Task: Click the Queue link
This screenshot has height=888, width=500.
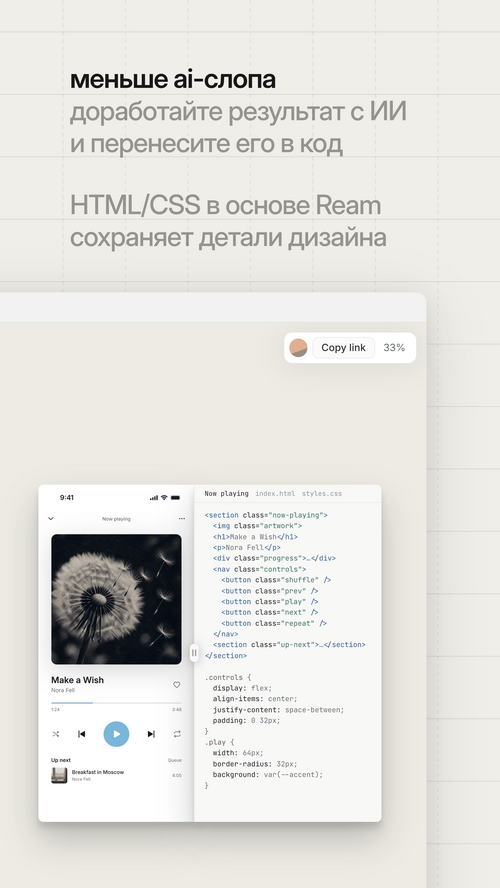Action: (174, 760)
